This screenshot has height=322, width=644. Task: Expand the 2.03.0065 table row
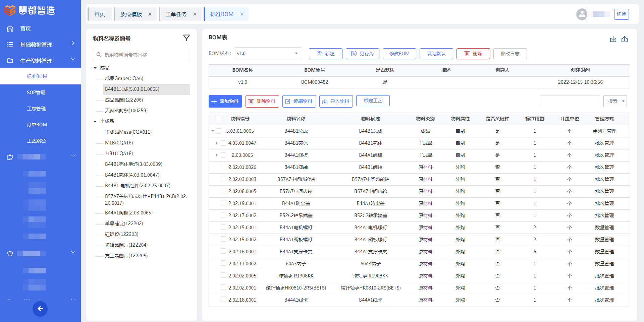(217, 155)
